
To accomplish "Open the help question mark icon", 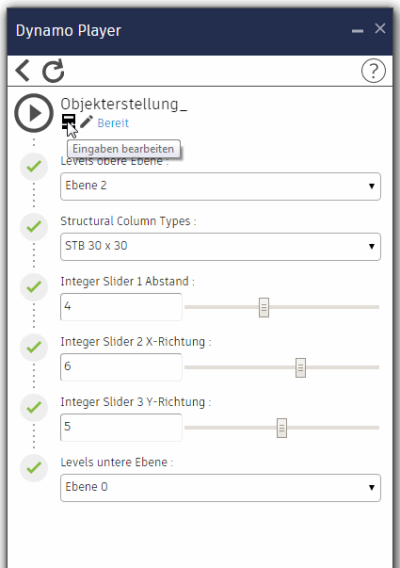I will [373, 70].
